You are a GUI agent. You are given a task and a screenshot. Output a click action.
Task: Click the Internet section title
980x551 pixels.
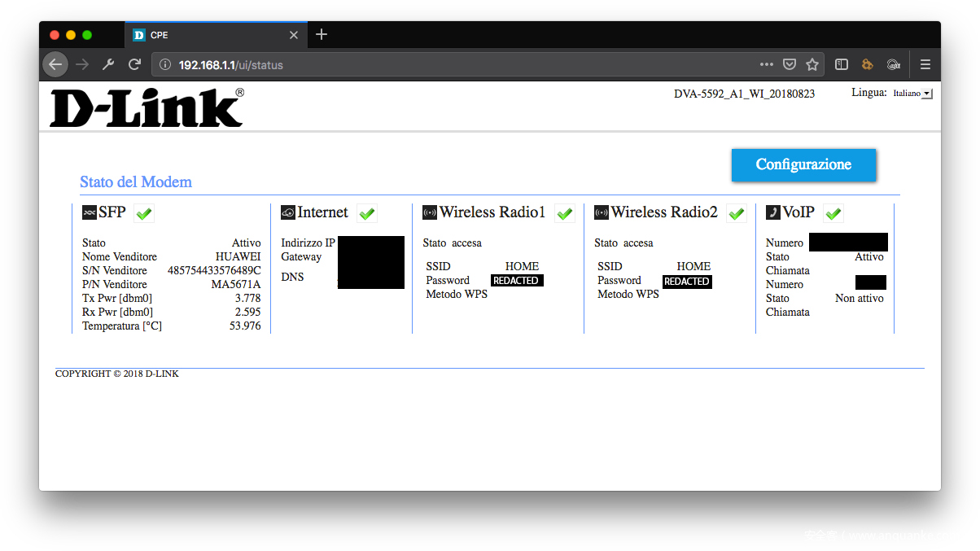point(322,212)
